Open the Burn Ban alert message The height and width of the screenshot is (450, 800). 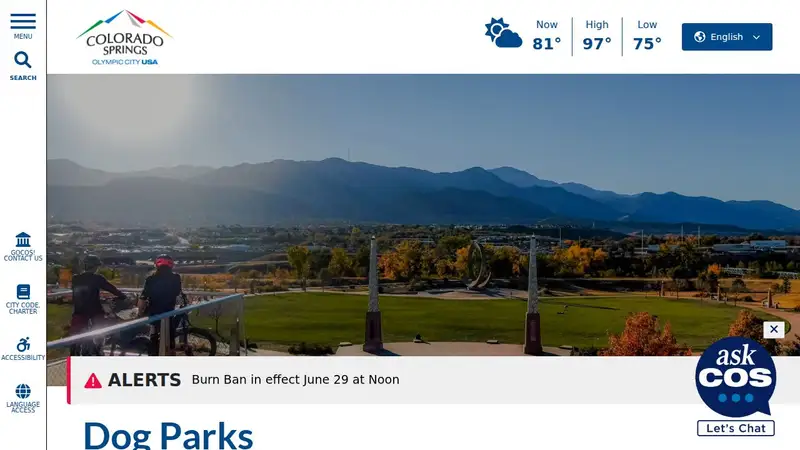click(x=295, y=380)
